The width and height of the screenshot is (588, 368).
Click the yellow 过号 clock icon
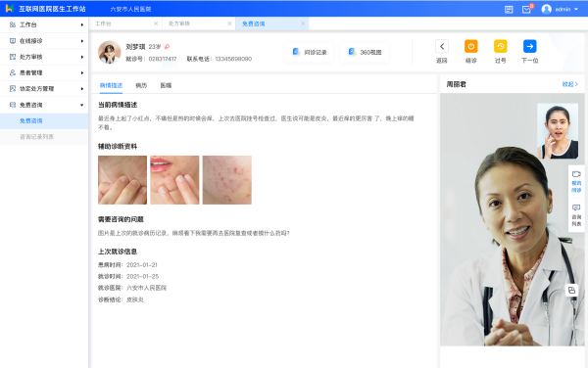click(500, 46)
